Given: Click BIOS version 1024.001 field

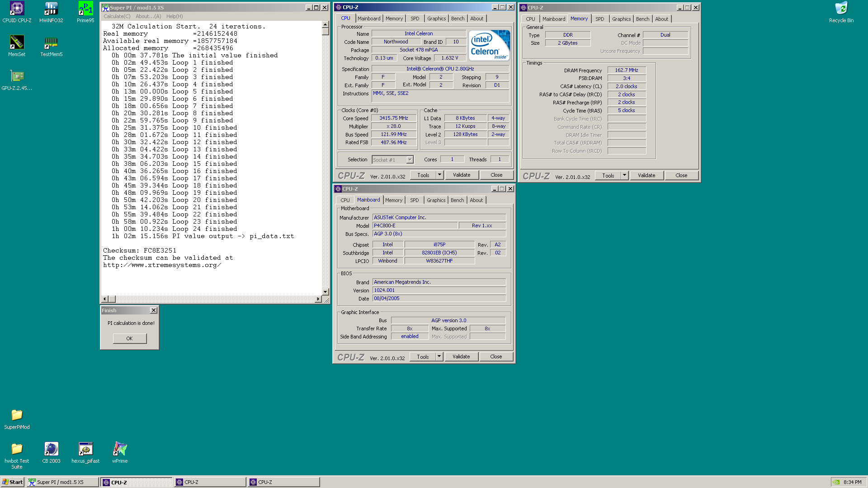Looking at the screenshot, I should pyautogui.click(x=439, y=290).
